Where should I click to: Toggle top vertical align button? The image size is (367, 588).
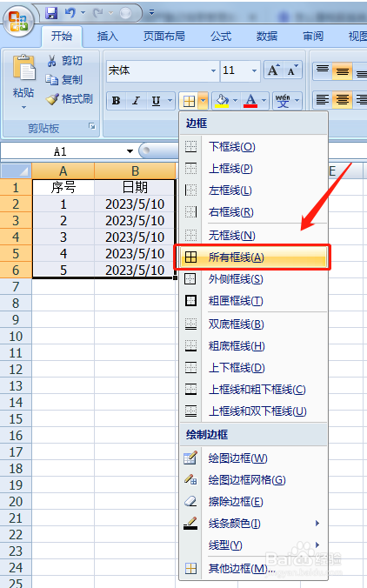tap(323, 70)
